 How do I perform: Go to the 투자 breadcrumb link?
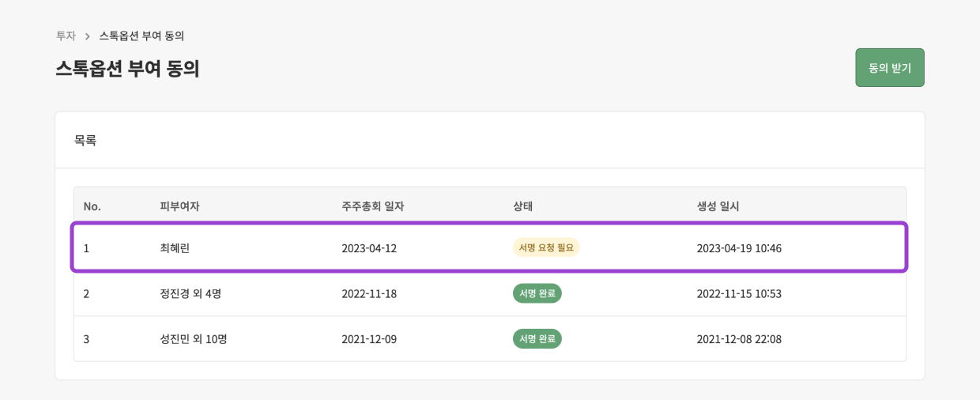(x=66, y=36)
